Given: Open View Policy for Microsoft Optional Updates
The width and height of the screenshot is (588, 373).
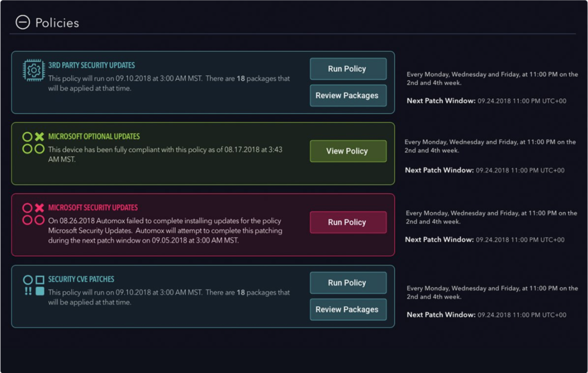Looking at the screenshot, I should pos(347,151).
